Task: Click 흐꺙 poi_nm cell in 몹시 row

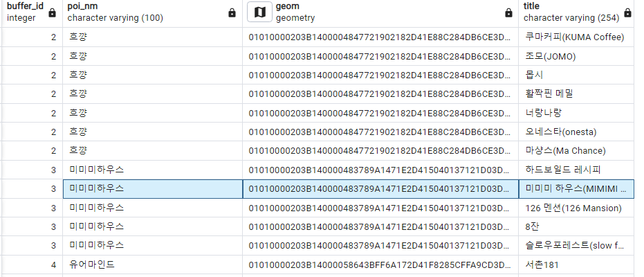Action: 152,75
